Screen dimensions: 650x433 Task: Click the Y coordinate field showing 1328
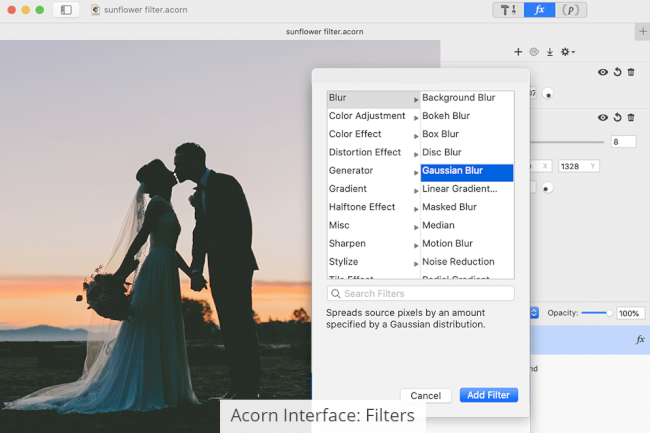[x=578, y=166]
